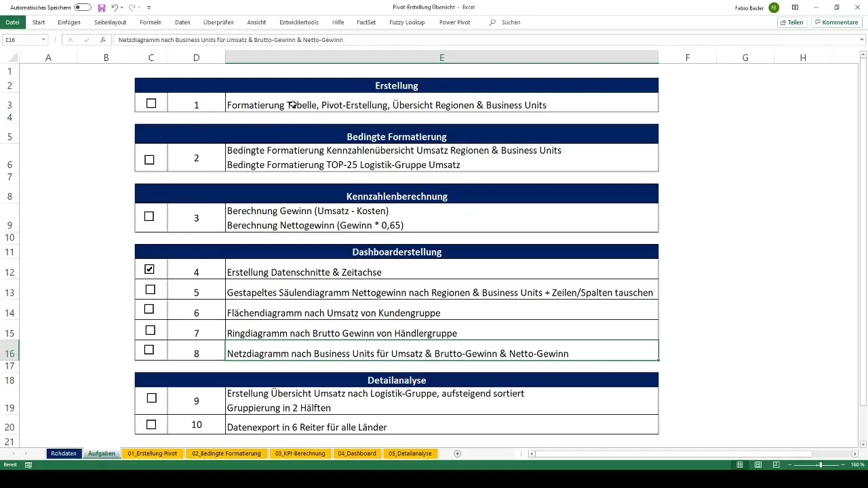Click the Name Box showing E16
Image resolution: width=868 pixels, height=488 pixels.
click(x=20, y=40)
